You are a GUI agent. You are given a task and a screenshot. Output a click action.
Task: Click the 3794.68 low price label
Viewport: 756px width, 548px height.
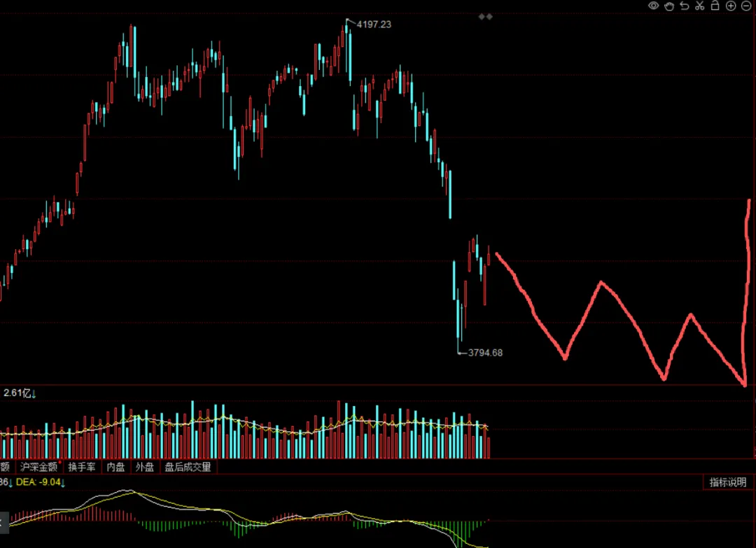[x=485, y=353]
